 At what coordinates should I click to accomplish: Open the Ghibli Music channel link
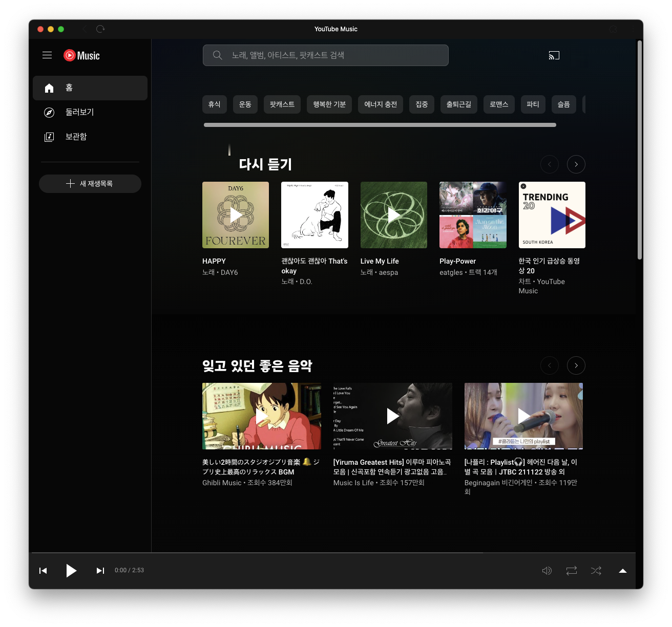[222, 483]
